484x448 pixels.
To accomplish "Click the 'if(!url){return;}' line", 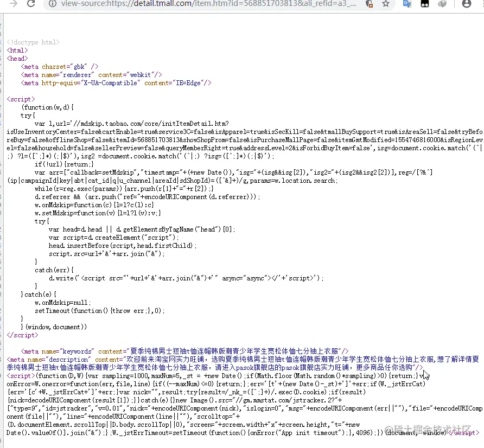I will tap(64, 164).
